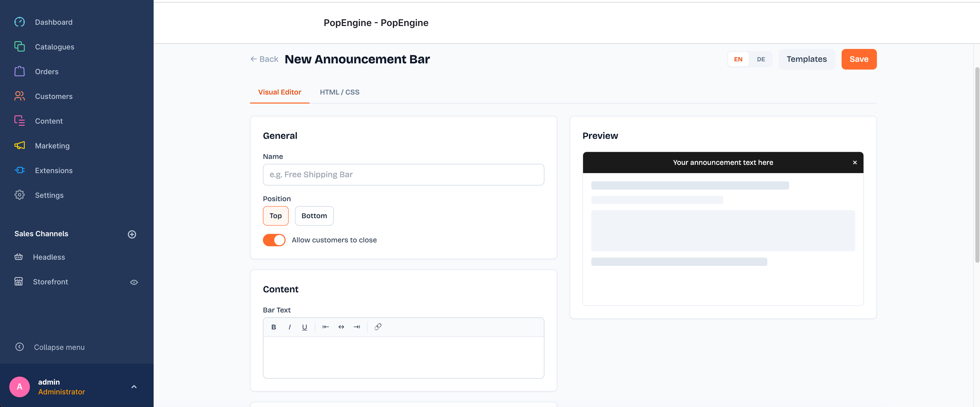Toggle Storefront visibility eye icon
The width and height of the screenshot is (980, 407).
(x=134, y=282)
